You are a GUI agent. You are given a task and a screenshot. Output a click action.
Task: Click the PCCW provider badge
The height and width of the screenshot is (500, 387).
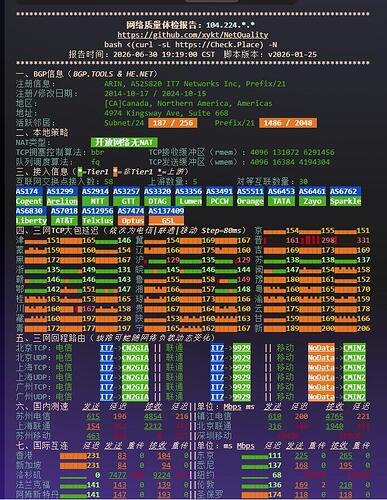point(219,201)
